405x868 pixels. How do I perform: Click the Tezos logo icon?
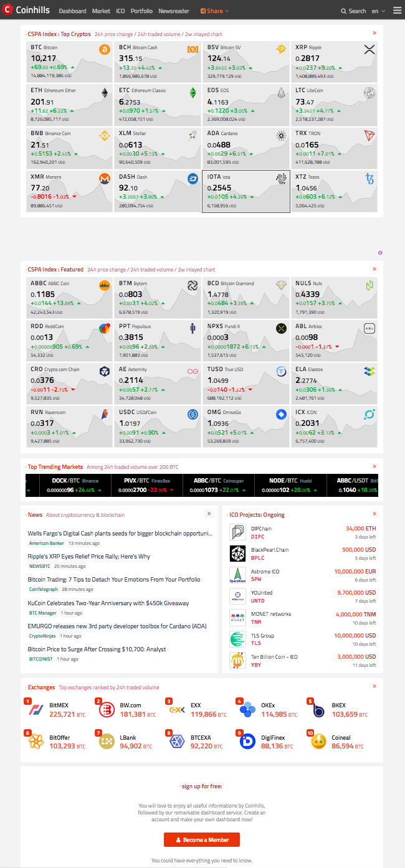pyautogui.click(x=370, y=179)
